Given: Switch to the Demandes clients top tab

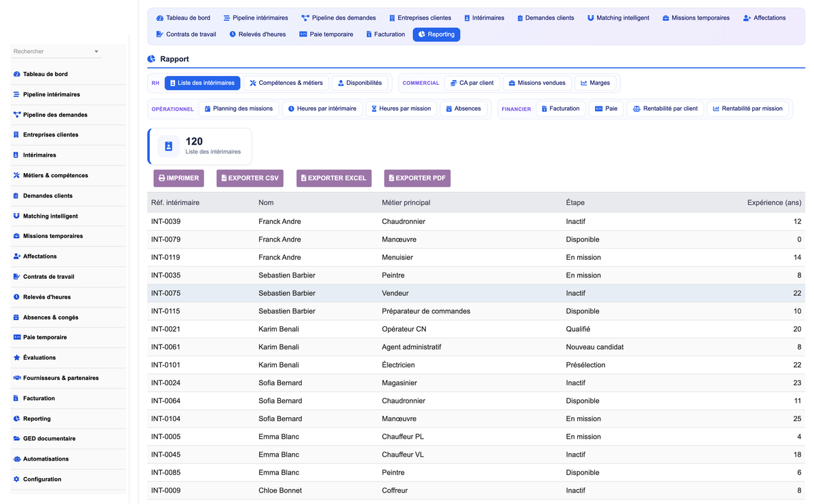Looking at the screenshot, I should [x=545, y=18].
